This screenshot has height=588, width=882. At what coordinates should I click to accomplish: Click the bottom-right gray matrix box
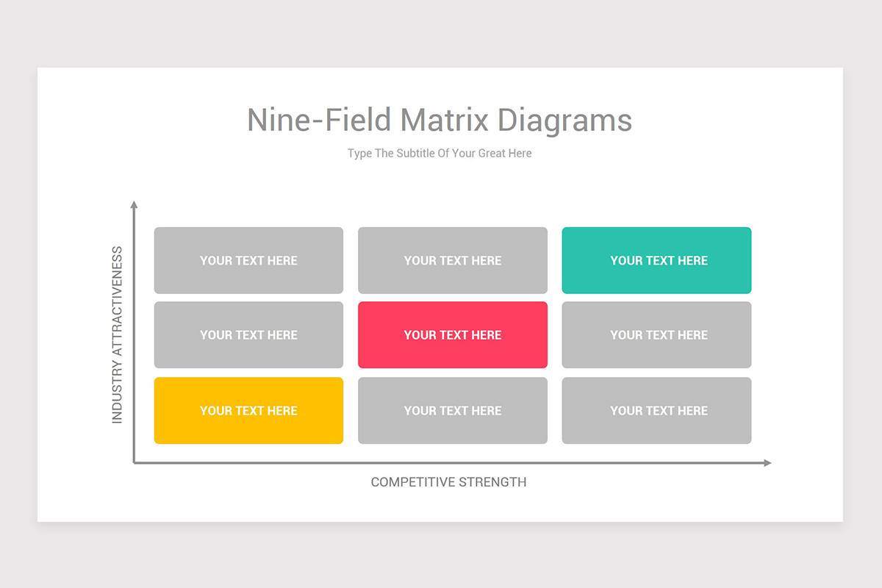tap(656, 410)
